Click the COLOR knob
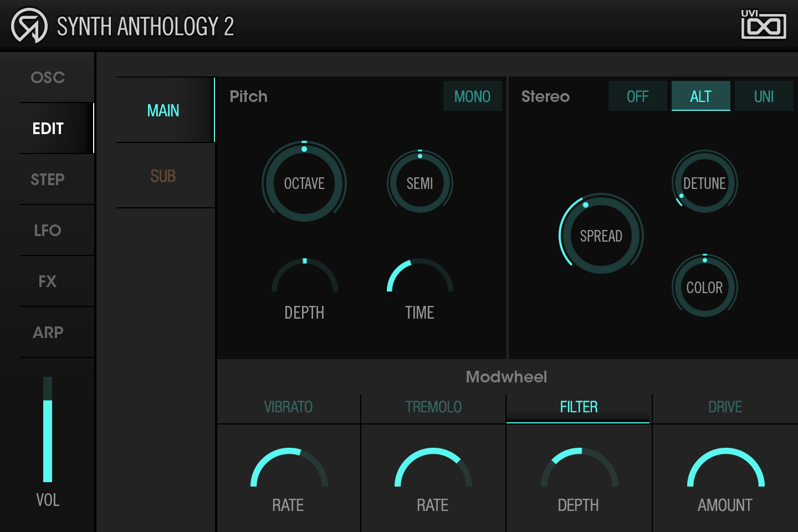The height and width of the screenshot is (532, 798). 704,287
